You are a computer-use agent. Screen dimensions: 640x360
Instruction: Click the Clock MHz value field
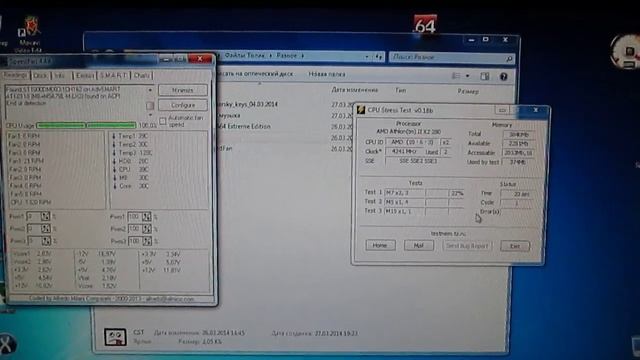(x=404, y=151)
